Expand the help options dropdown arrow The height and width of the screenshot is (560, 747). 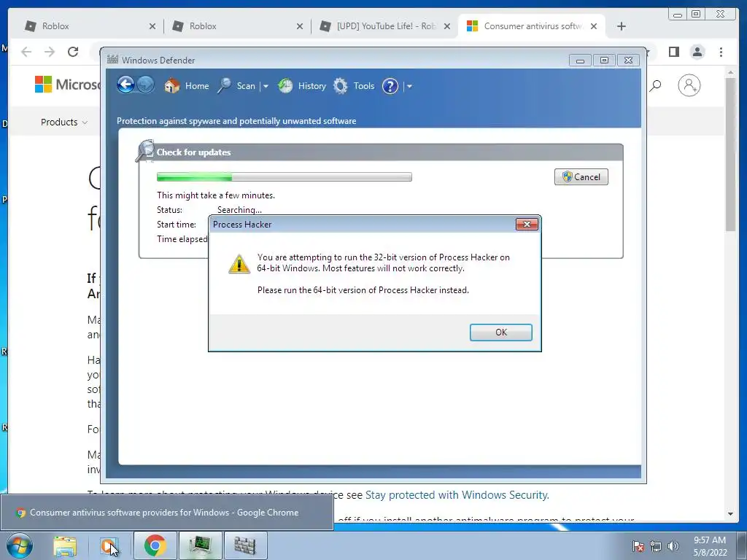click(x=409, y=86)
